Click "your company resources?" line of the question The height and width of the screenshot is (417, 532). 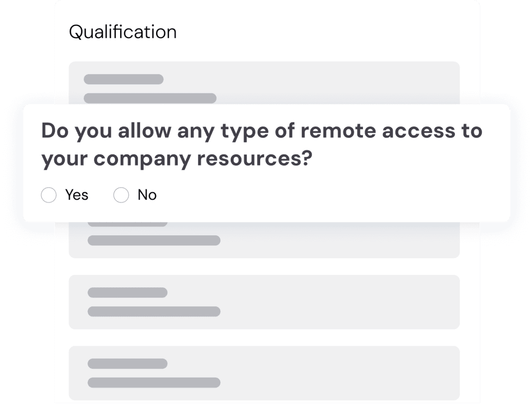point(176,161)
